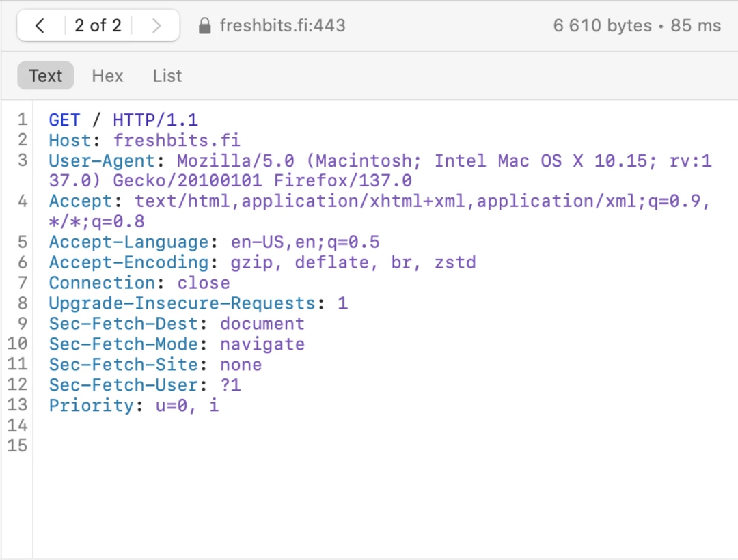Click the GET method on line 1
Screen dimensions: 738x560
pos(64,120)
